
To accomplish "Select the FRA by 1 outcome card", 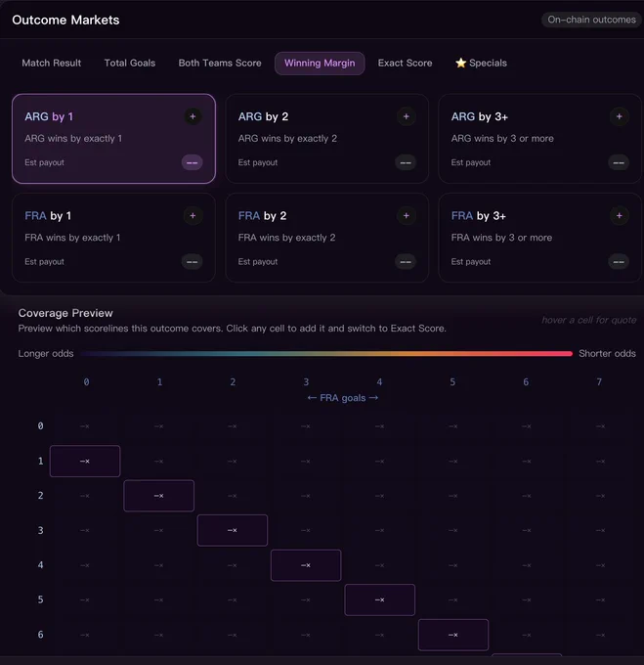I will click(113, 238).
